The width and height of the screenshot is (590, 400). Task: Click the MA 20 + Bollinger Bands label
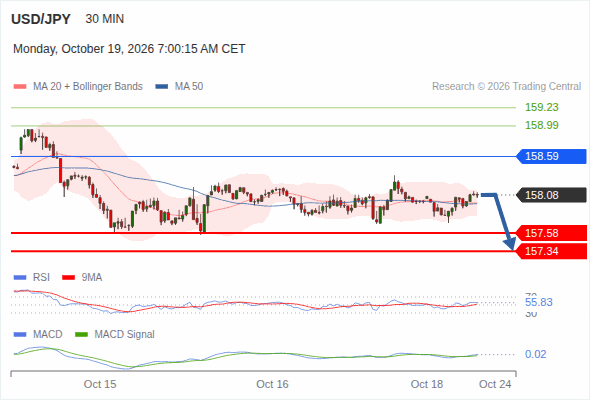[x=88, y=87]
